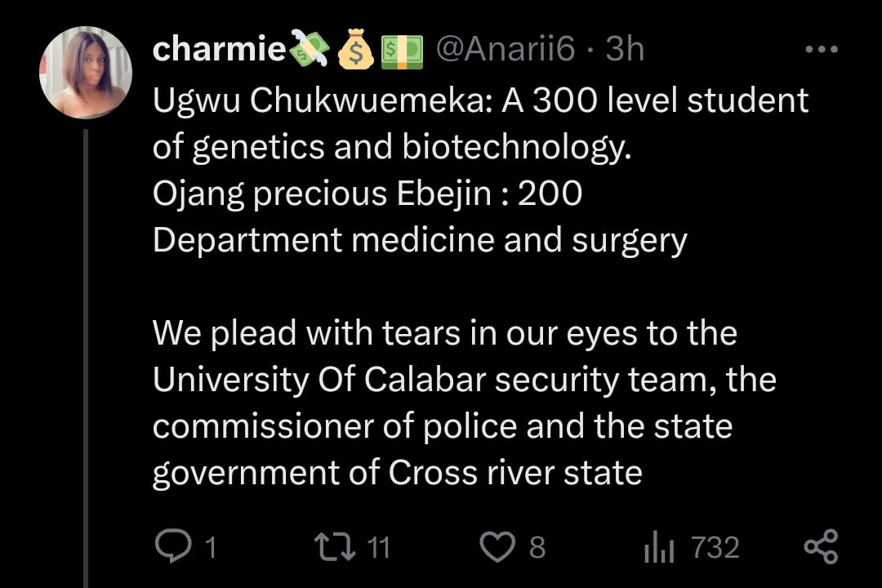Click the like count 8

pyautogui.click(x=537, y=547)
